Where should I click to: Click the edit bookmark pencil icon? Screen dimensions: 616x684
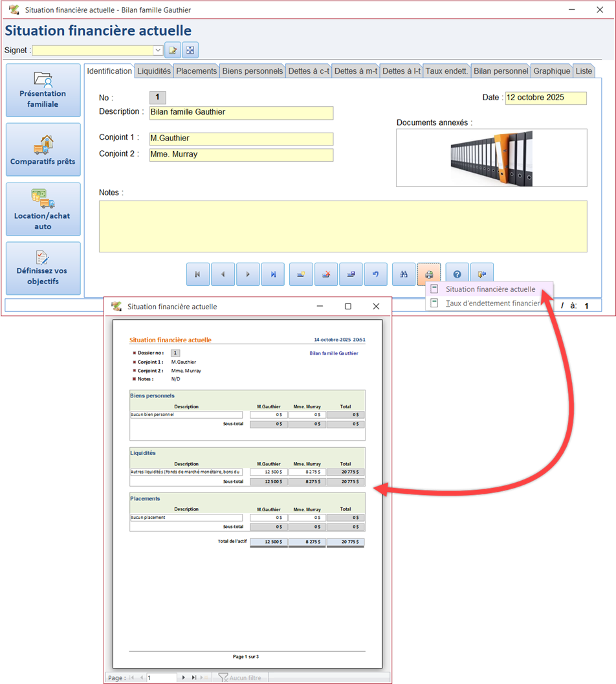[x=173, y=50]
